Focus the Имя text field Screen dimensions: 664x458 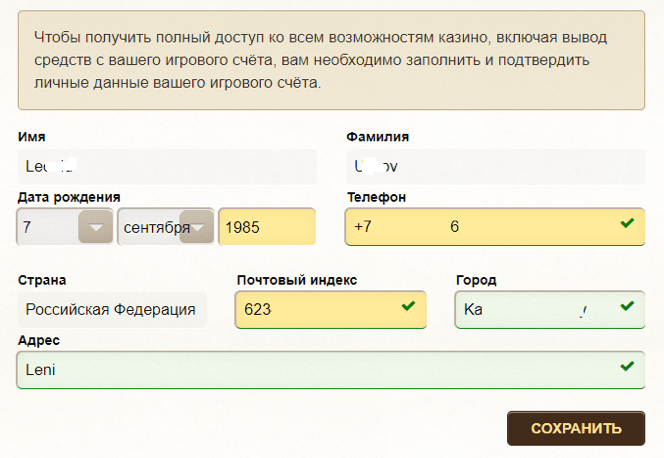pyautogui.click(x=166, y=166)
